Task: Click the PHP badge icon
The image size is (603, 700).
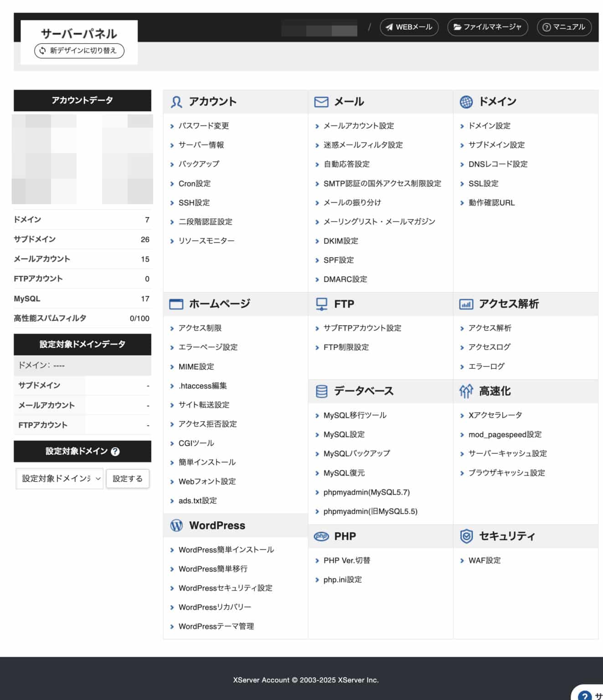Action: 322,536
